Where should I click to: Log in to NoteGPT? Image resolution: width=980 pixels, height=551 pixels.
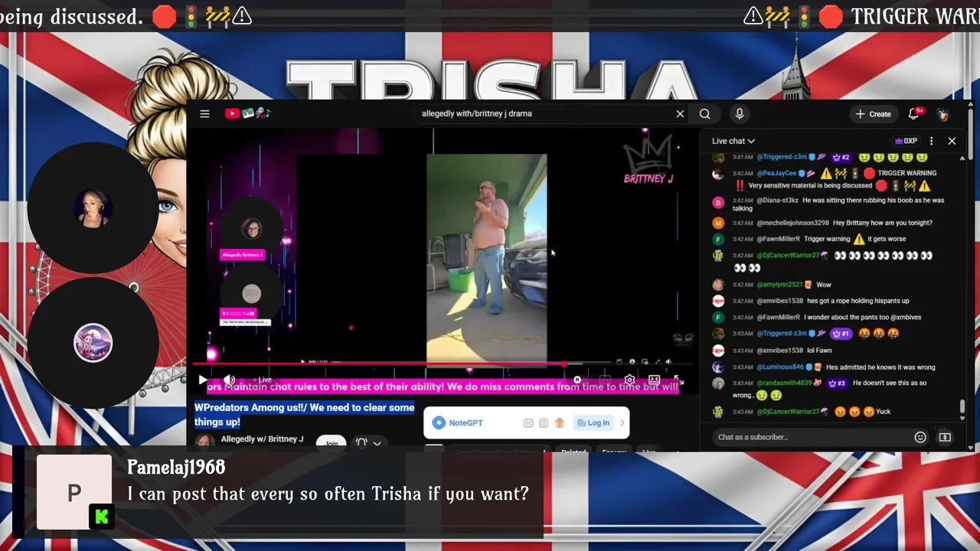(x=593, y=423)
